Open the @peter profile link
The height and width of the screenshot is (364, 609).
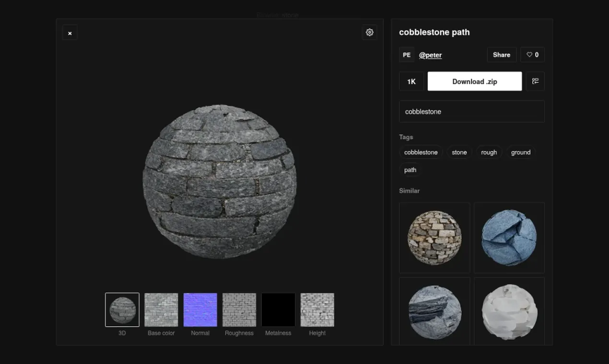click(x=431, y=55)
